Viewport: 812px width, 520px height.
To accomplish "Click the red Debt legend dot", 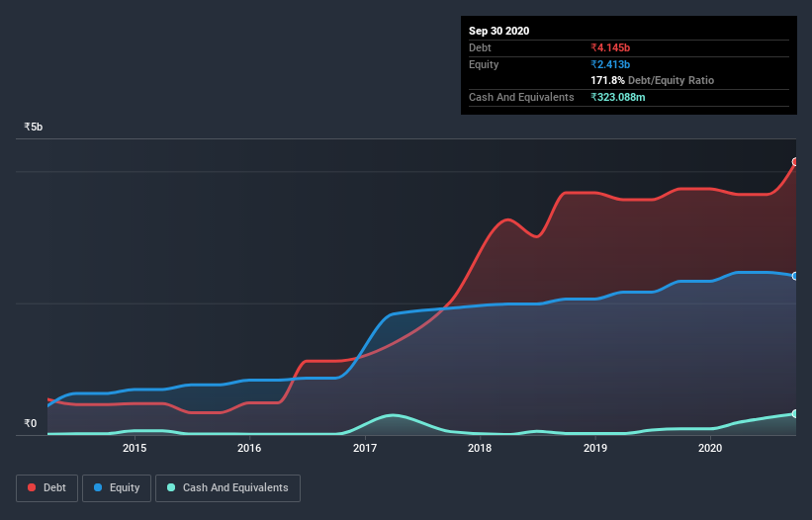I will click(x=32, y=487).
